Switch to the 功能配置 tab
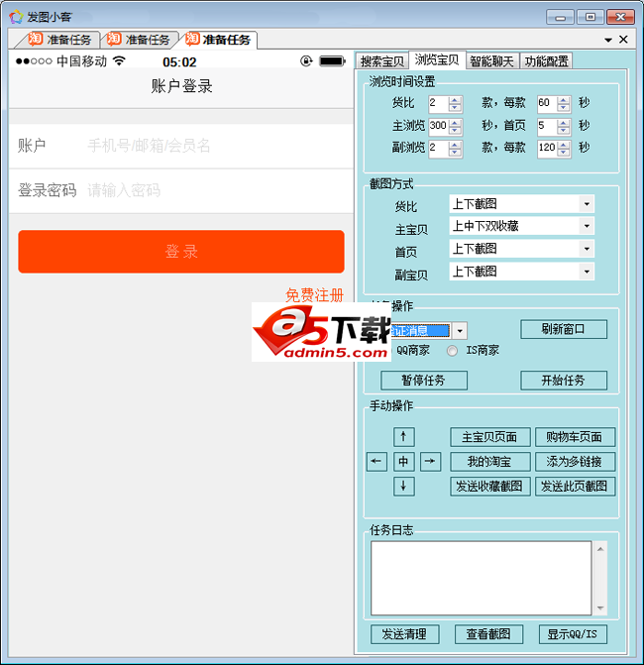The image size is (644, 665). (547, 61)
